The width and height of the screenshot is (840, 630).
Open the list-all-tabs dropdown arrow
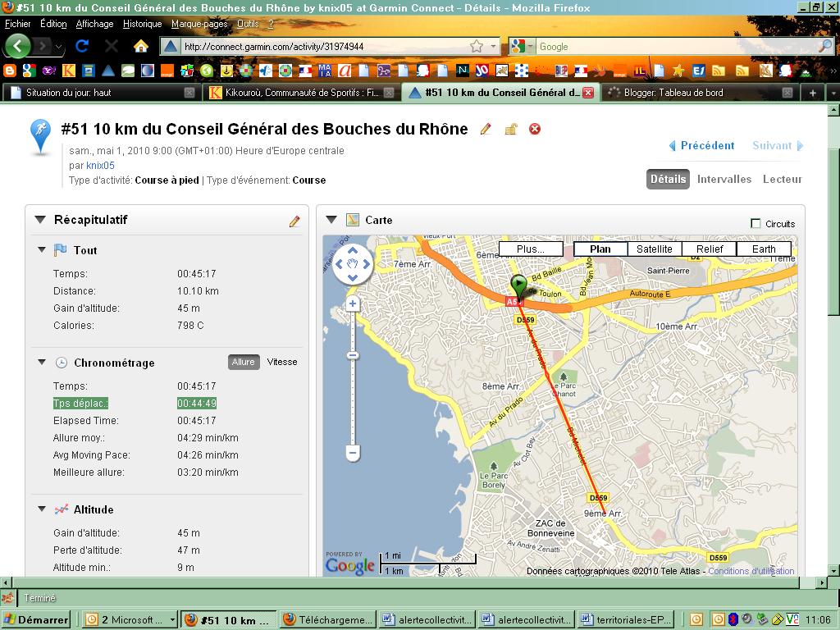833,93
